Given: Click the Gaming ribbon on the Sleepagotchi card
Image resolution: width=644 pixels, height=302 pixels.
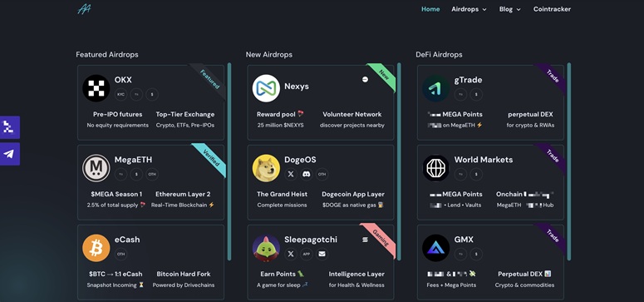Looking at the screenshot, I should point(380,239).
